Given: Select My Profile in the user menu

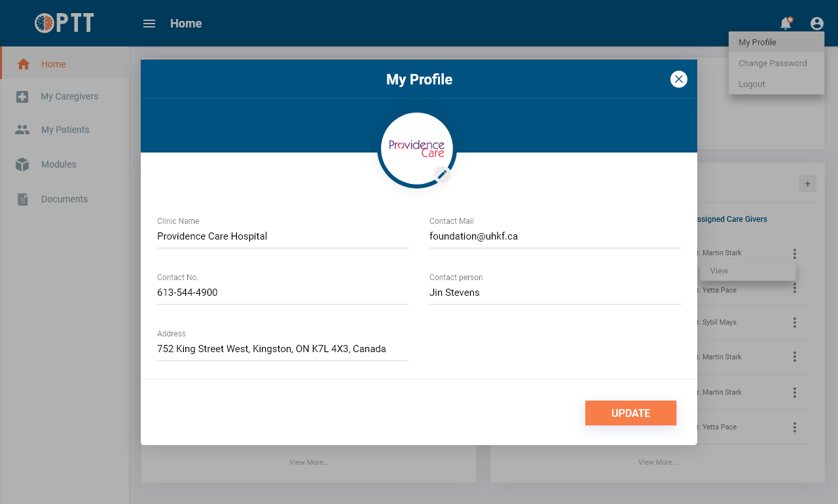Looking at the screenshot, I should click(x=757, y=42).
